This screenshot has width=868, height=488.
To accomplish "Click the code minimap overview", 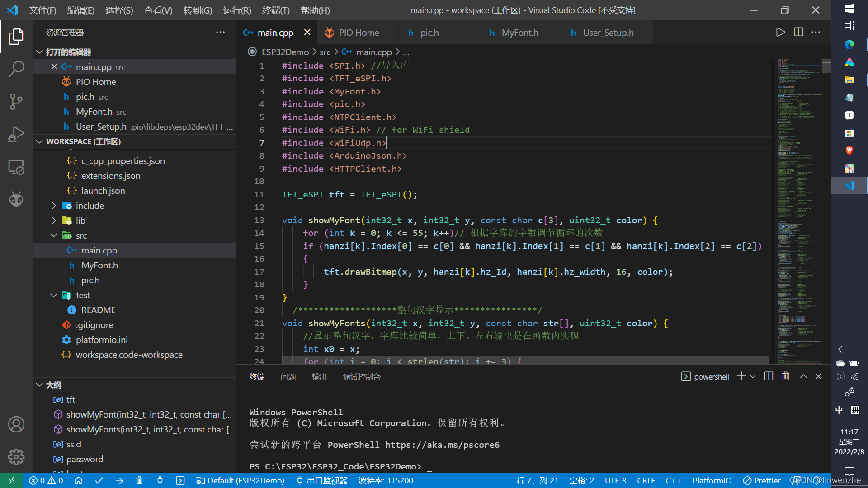I will [x=798, y=203].
